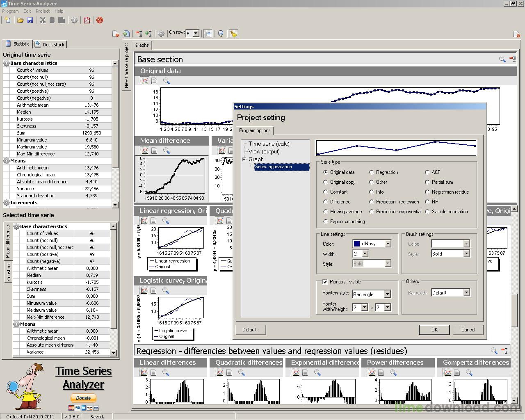This screenshot has height=420, width=525.
Task: Select the light bulb hint icon
Action: (x=221, y=34)
